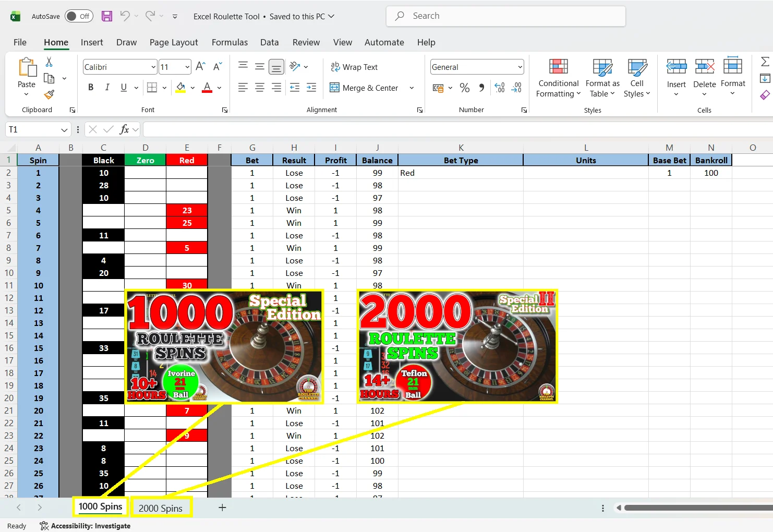Decrease indent icon
773x532 pixels.
tap(295, 88)
